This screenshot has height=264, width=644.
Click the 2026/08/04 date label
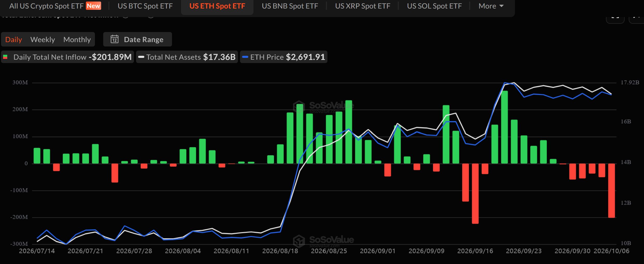click(x=183, y=251)
